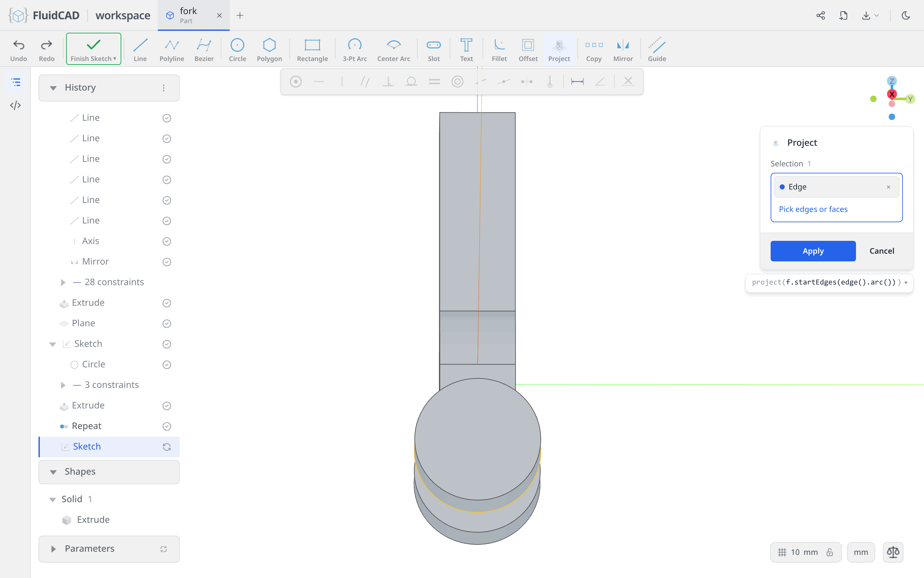Image resolution: width=924 pixels, height=578 pixels.
Task: Collapse the Sketch tree node above Circle
Action: coord(52,344)
